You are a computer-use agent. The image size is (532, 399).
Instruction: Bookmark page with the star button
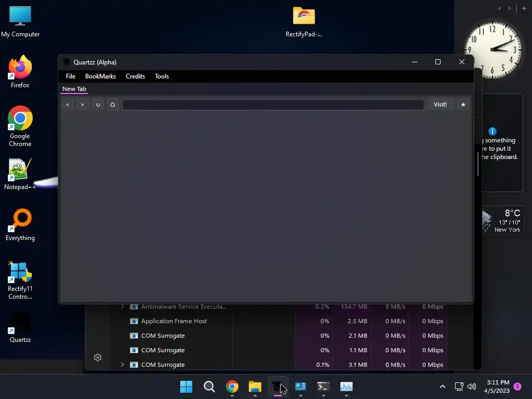pos(463,104)
